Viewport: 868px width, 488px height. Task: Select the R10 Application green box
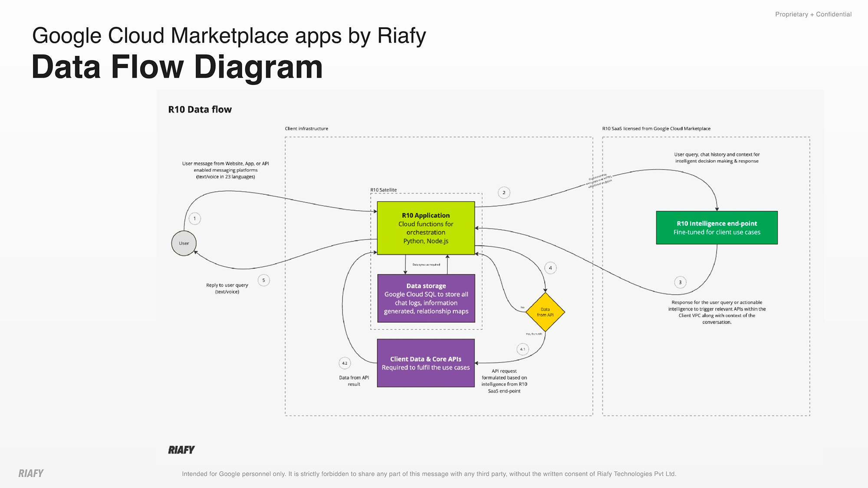pos(426,228)
